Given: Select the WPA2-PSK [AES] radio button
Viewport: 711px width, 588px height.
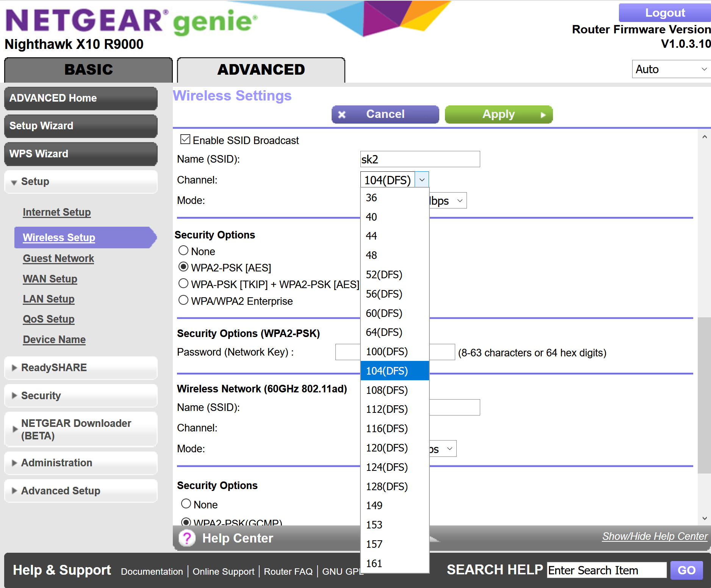Looking at the screenshot, I should (183, 267).
